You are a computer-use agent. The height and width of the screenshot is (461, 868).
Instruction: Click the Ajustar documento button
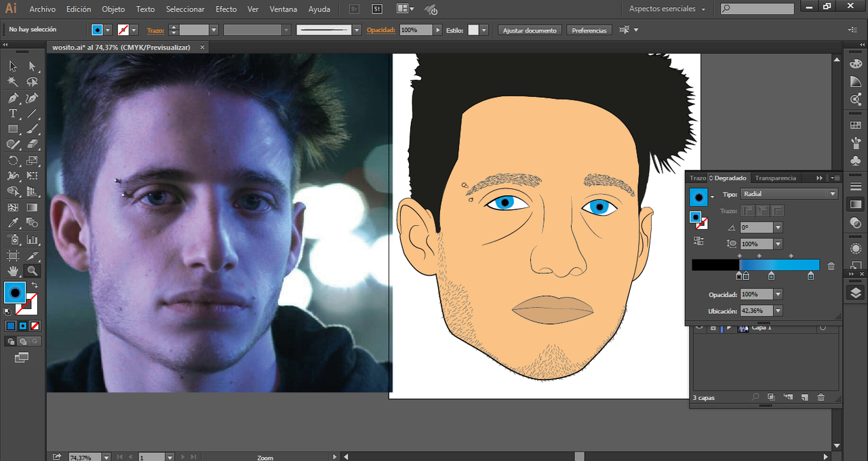click(530, 30)
